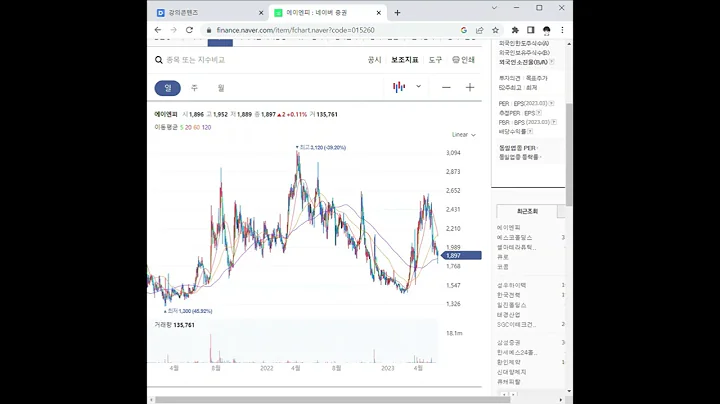Open Chrome extensions puzzle icon
Viewport: 720px width, 404px height.
(515, 30)
